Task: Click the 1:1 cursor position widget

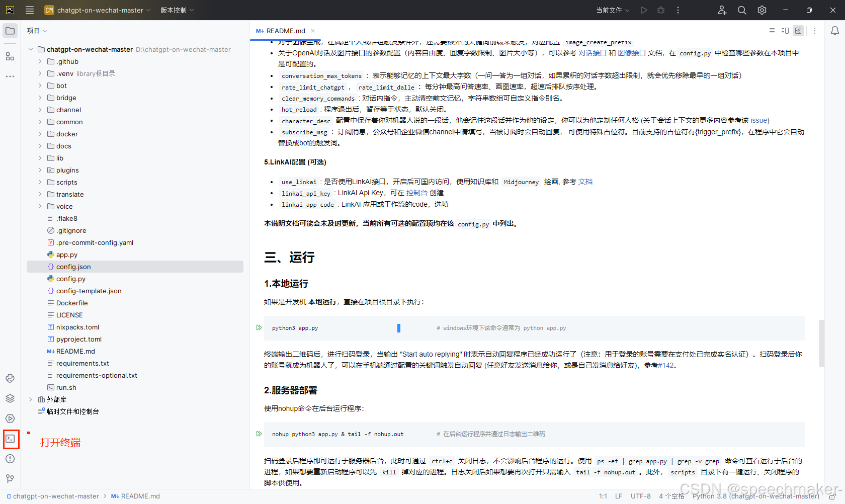Action: tap(603, 496)
